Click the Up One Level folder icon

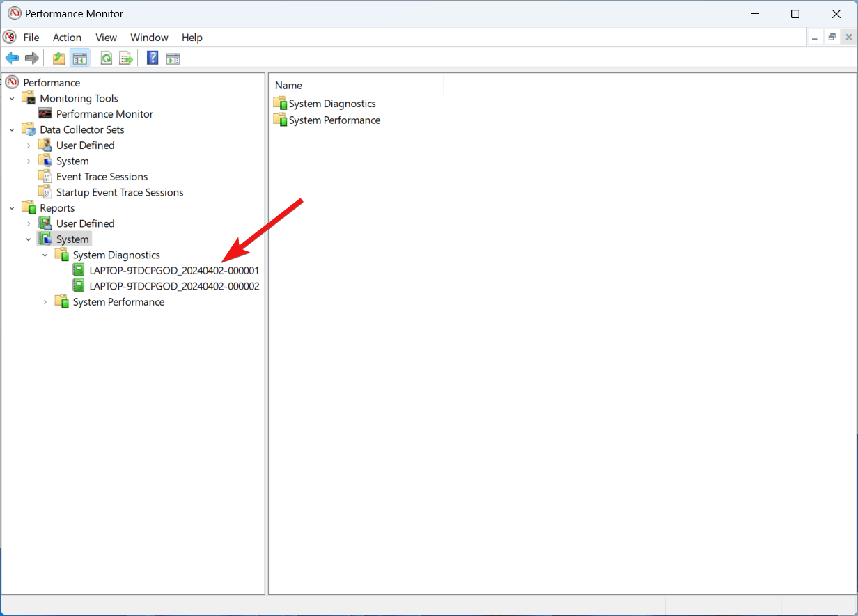pyautogui.click(x=59, y=58)
